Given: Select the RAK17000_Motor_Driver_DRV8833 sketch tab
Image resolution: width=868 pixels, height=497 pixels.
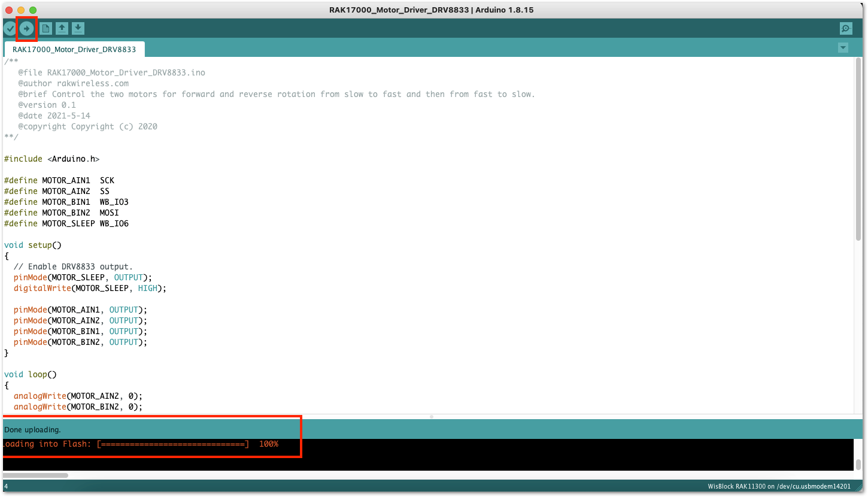Looking at the screenshot, I should [74, 50].
